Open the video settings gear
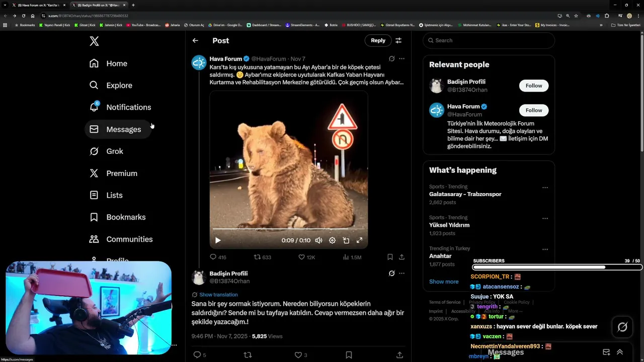The height and width of the screenshot is (362, 644). click(x=332, y=240)
